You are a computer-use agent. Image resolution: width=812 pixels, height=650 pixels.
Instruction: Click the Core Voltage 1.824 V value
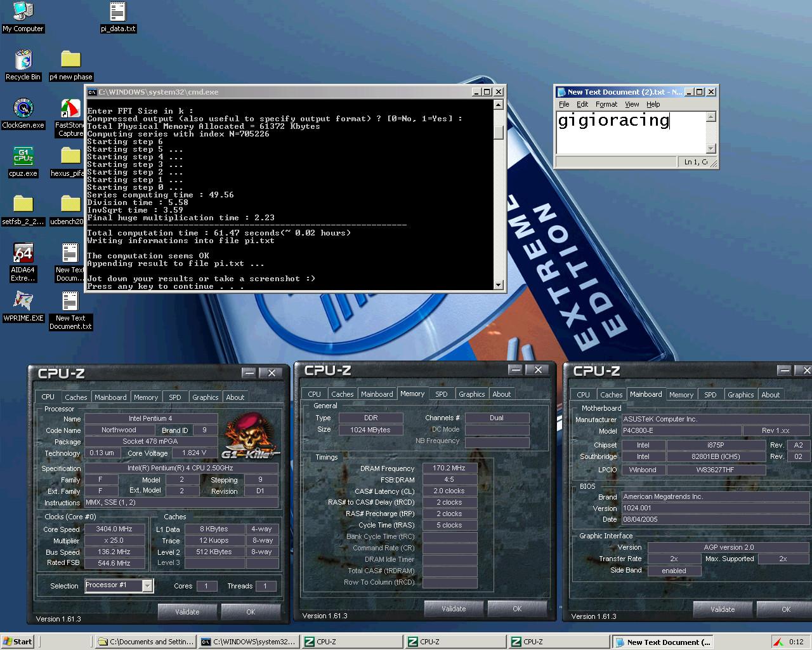pos(194,453)
